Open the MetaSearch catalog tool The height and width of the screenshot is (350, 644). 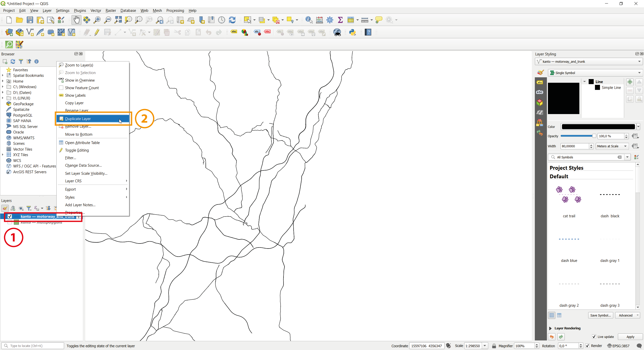(x=337, y=32)
